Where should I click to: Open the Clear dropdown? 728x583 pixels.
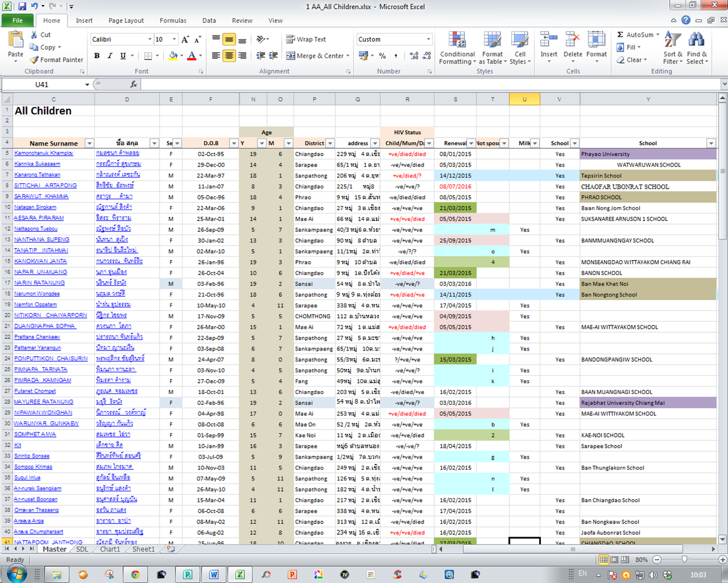coord(632,60)
